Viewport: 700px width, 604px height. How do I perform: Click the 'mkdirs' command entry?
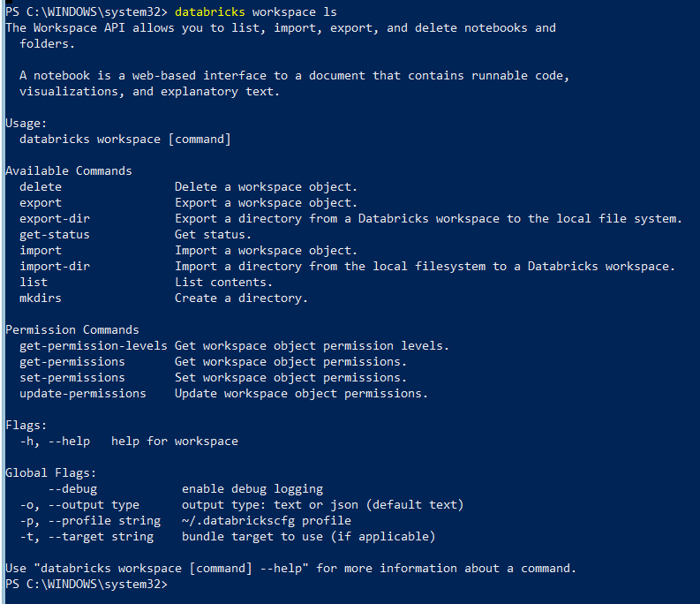[41, 298]
